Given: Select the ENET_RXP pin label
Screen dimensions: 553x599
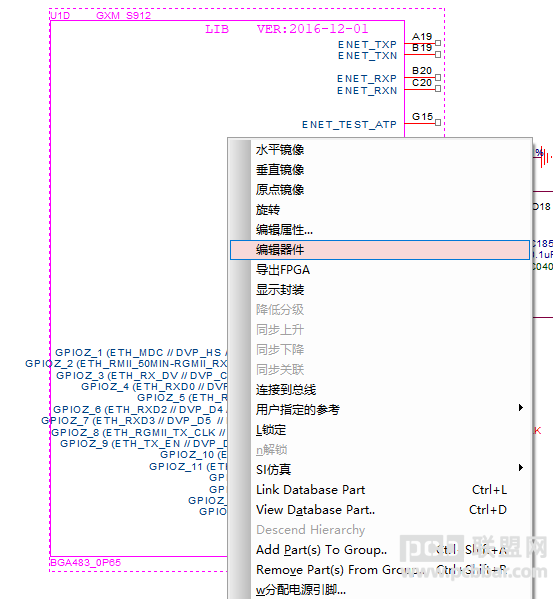Looking at the screenshot, I should tap(367, 79).
